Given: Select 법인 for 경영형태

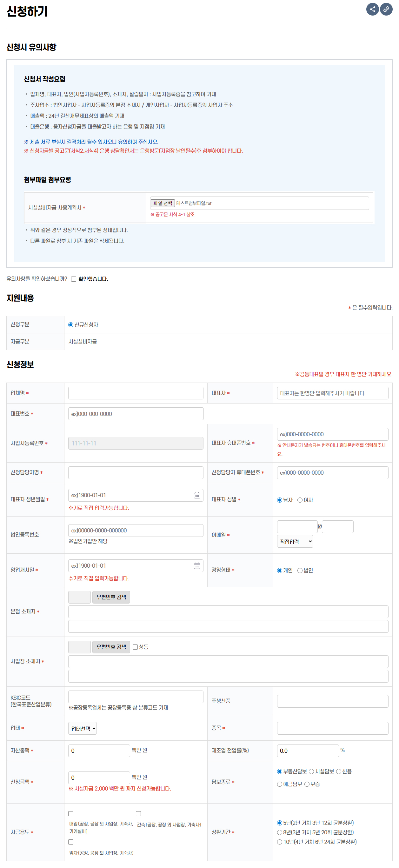Looking at the screenshot, I should pos(300,571).
